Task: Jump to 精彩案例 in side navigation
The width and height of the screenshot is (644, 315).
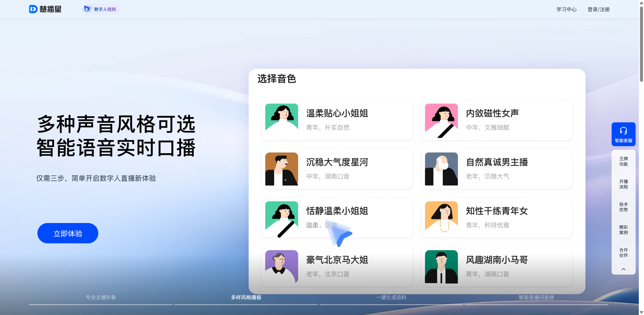Action: 623,230
